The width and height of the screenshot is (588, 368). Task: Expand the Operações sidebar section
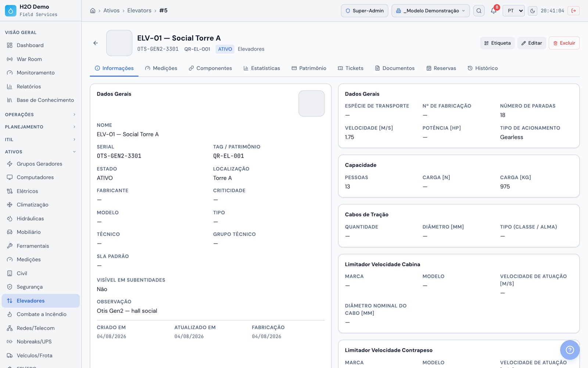[x=41, y=115]
